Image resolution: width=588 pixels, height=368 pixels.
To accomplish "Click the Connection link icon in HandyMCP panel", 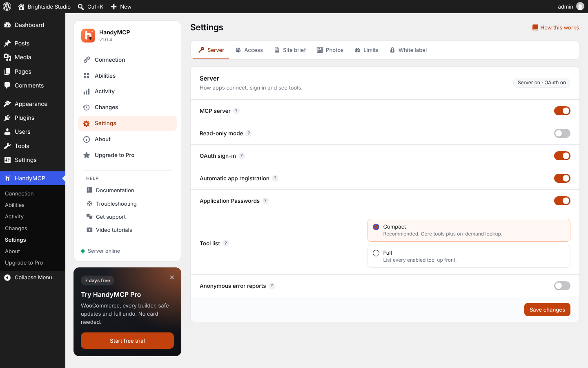I will [x=87, y=60].
